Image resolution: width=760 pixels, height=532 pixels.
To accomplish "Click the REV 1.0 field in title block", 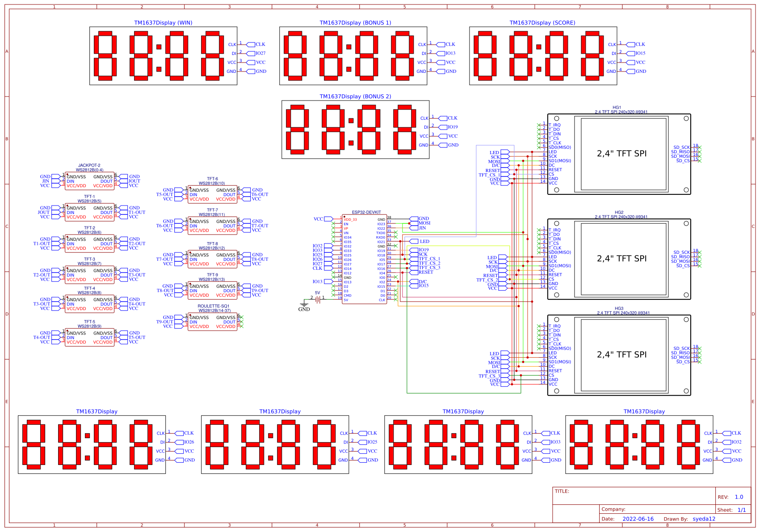I will click(x=739, y=497).
